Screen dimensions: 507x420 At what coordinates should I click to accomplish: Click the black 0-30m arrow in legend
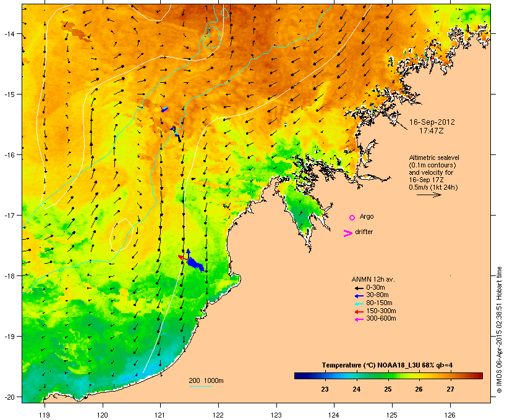(359, 288)
